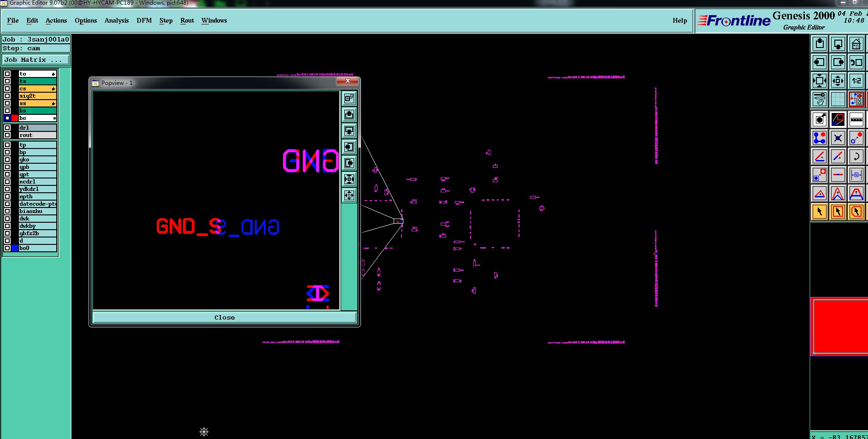Click Popview top window-toggle icon
Viewport: 868px width, 439px height.
349,98
